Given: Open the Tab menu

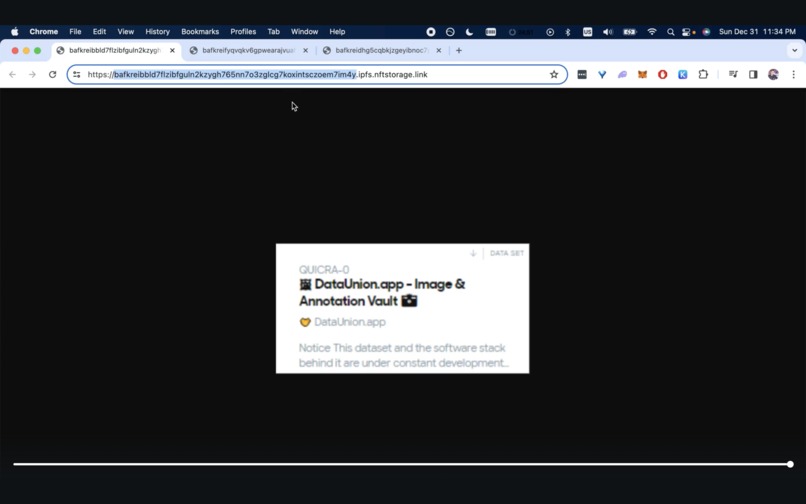Looking at the screenshot, I should (x=273, y=32).
